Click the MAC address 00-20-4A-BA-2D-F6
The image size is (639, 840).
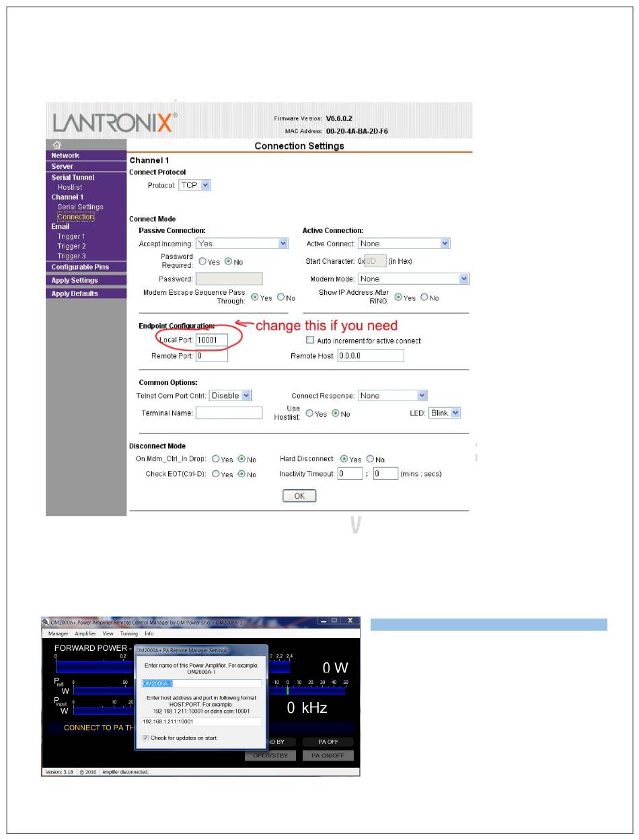coord(356,131)
